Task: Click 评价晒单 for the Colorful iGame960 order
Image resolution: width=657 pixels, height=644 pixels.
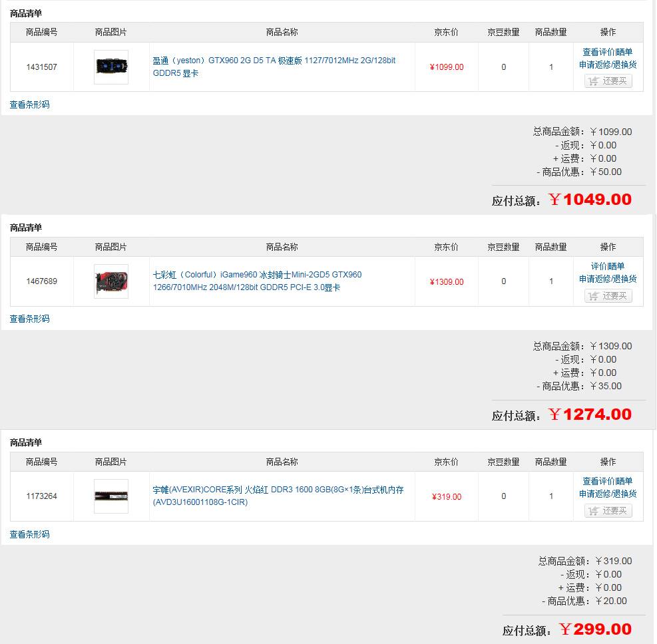Action: pos(608,266)
